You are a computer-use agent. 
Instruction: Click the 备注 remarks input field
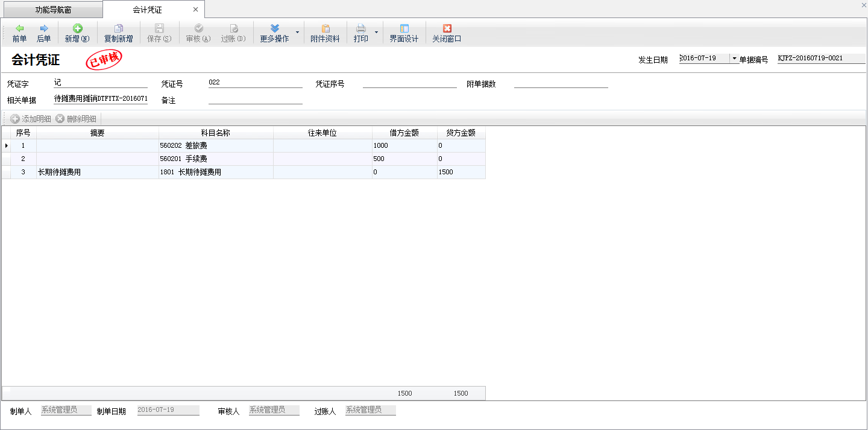tap(254, 99)
